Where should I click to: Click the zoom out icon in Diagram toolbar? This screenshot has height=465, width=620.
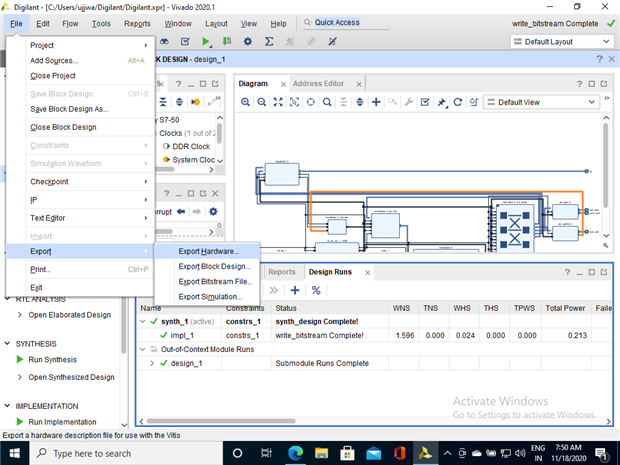[262, 102]
